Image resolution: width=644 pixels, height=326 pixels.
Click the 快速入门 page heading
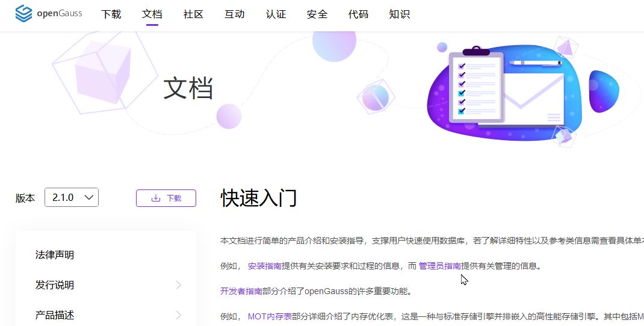tap(259, 198)
